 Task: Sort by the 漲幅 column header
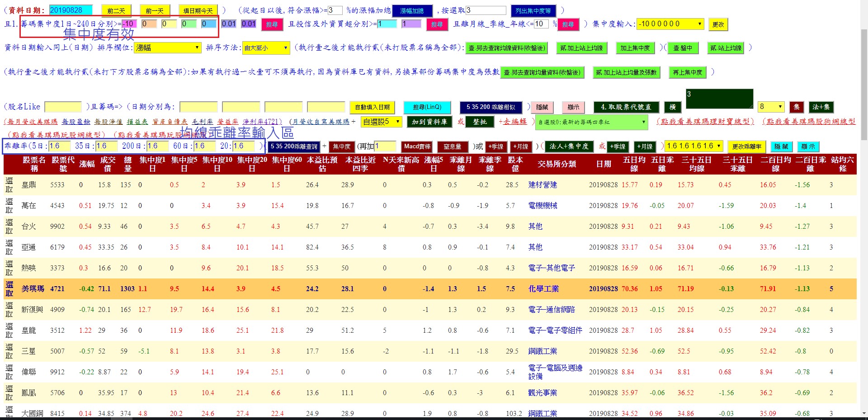87,164
